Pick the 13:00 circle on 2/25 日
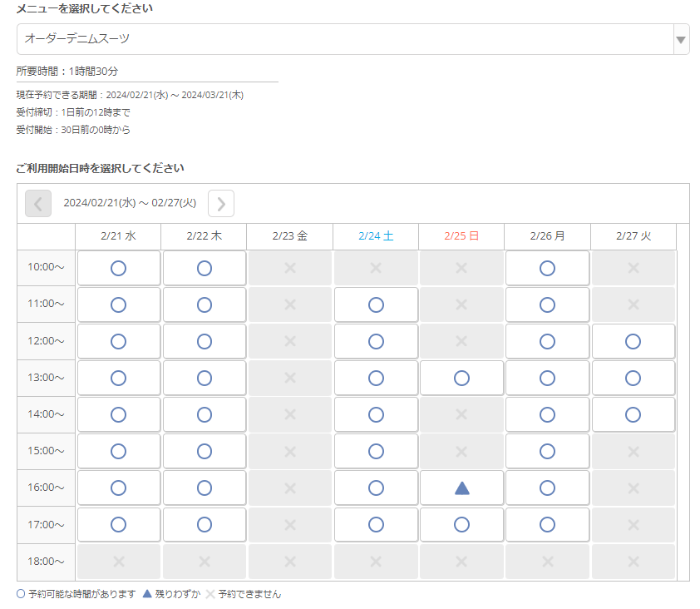Image resolution: width=700 pixels, height=609 pixels. pos(461,378)
